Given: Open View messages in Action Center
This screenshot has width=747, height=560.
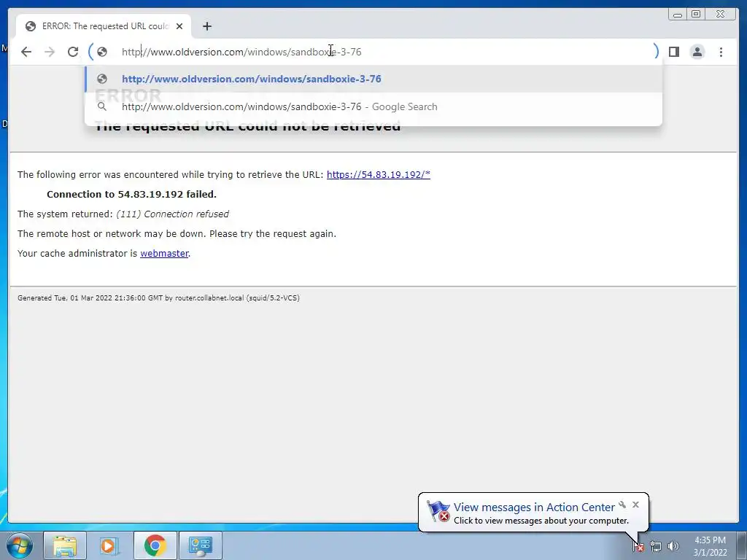Looking at the screenshot, I should tap(534, 507).
